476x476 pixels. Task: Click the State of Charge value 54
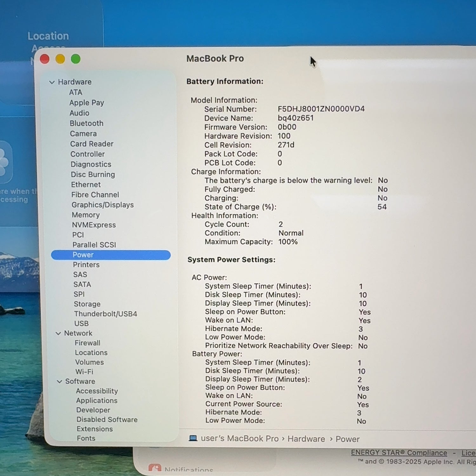pyautogui.click(x=382, y=207)
